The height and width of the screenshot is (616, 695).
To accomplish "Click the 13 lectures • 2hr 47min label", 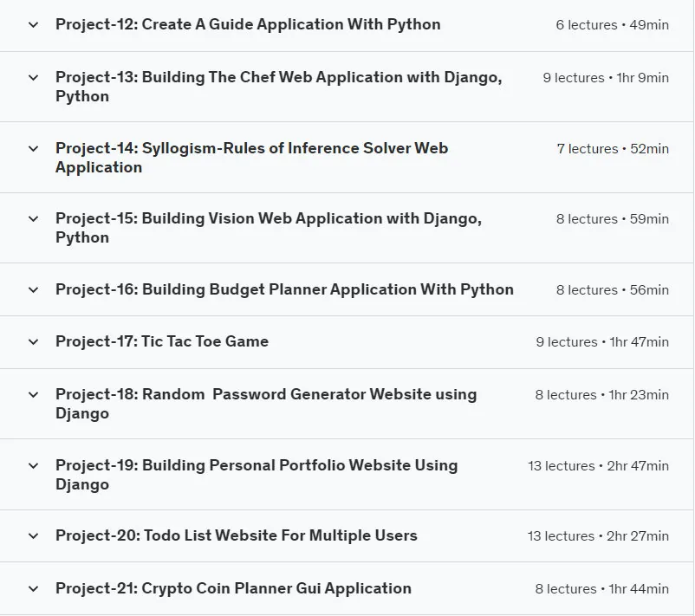I will pyautogui.click(x=598, y=466).
